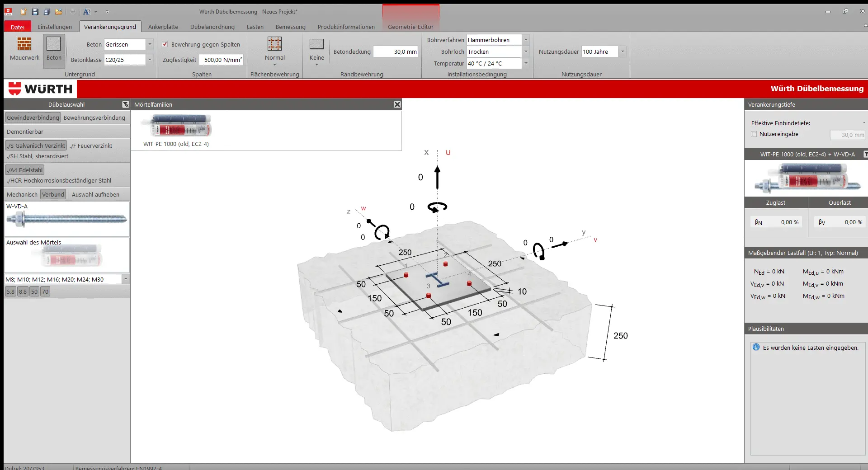Click the text size icon
This screenshot has width=868, height=470.
pyautogui.click(x=87, y=11)
